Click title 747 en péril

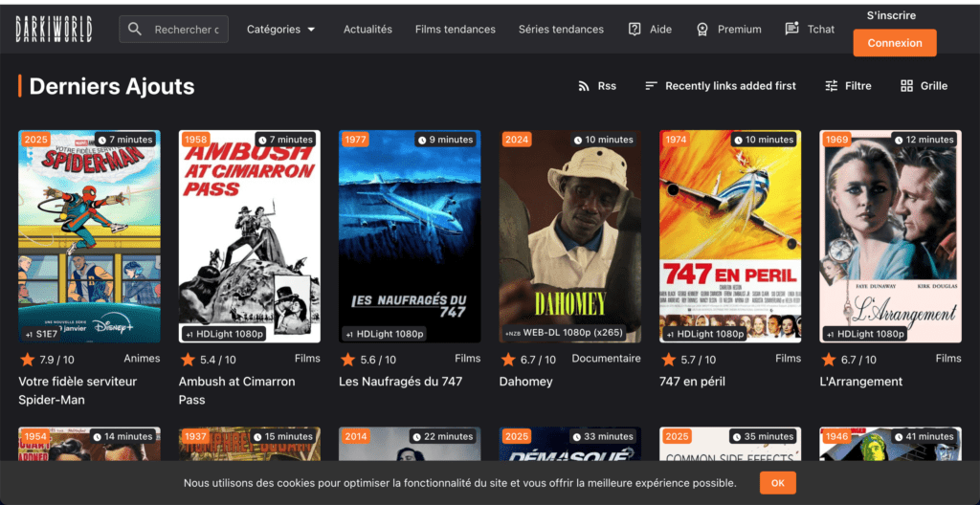click(x=692, y=382)
